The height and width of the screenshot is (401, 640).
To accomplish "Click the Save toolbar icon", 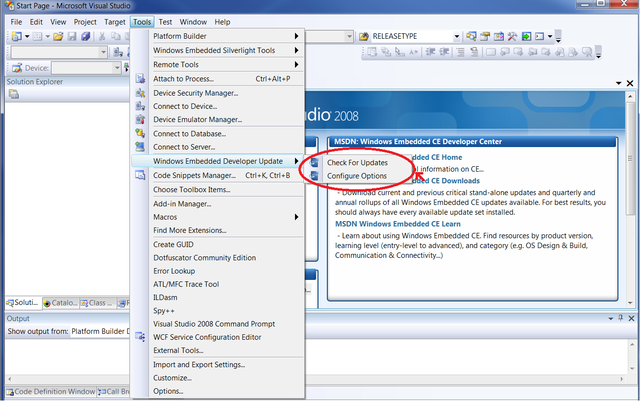I will tap(72, 36).
